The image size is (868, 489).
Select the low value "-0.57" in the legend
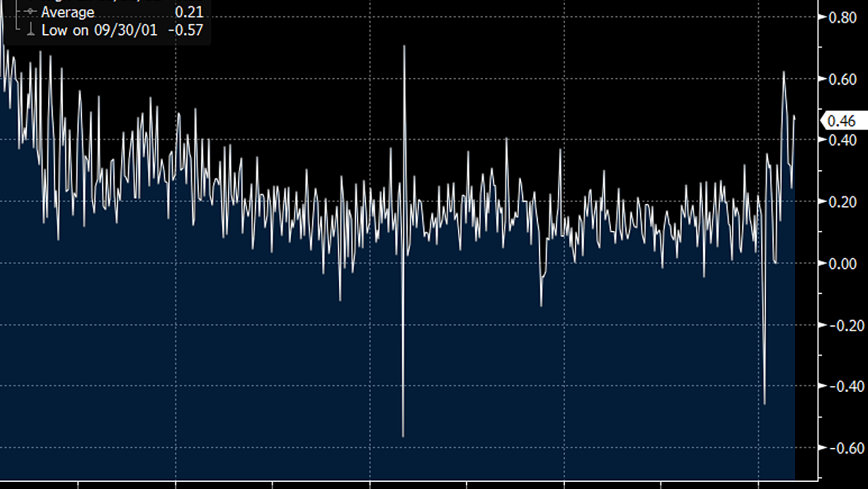tap(187, 30)
